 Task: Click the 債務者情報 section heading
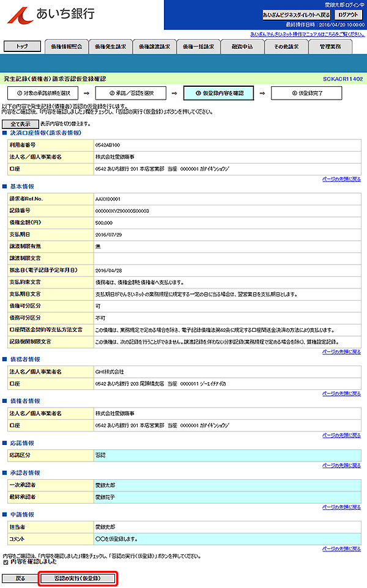tap(25, 359)
